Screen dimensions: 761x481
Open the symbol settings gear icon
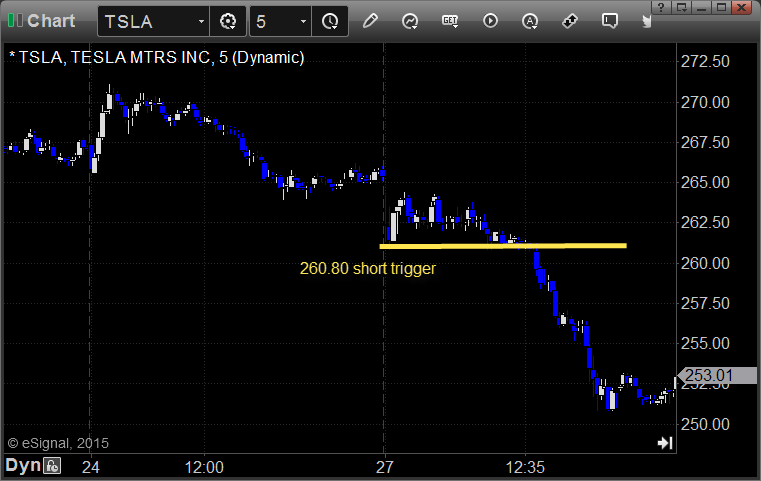(228, 21)
